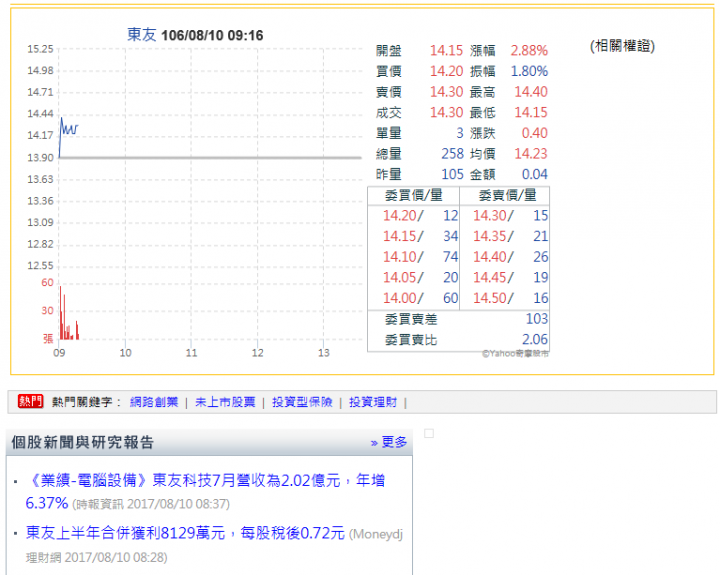This screenshot has height=575, width=720.
Task: Click ask row 14.35/ 21
Action: coord(511,236)
